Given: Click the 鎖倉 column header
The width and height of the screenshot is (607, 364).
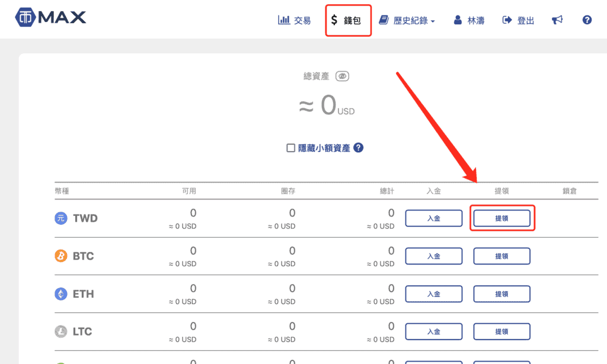Looking at the screenshot, I should coord(570,191).
